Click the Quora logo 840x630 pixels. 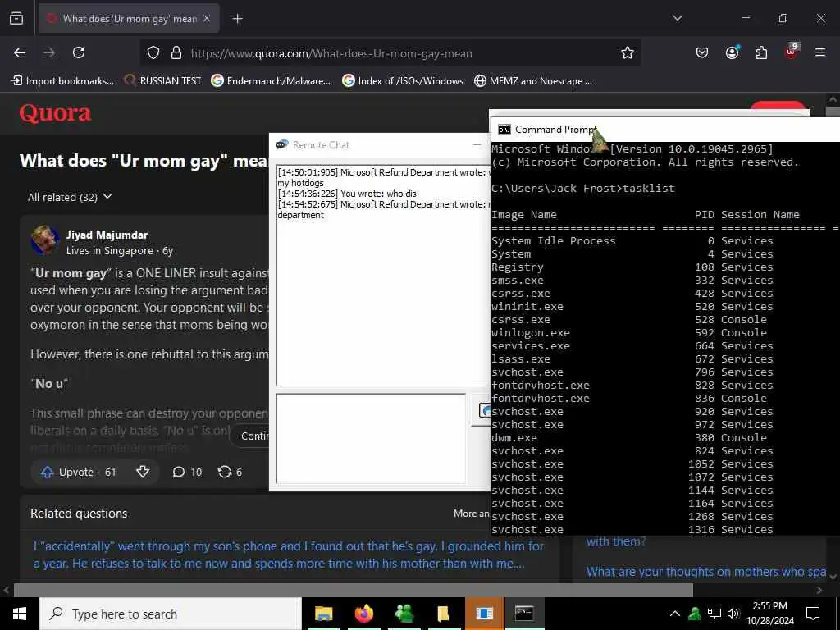click(x=55, y=113)
